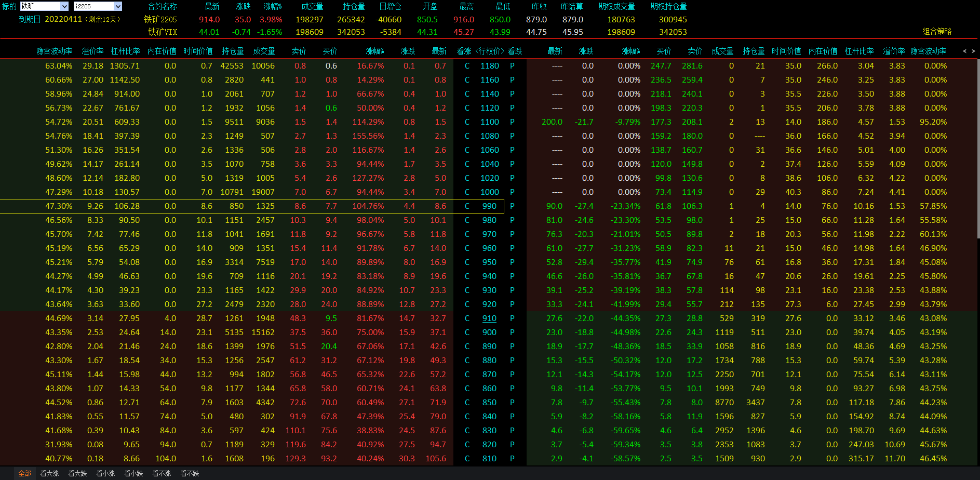Click the 铁矿2205 contract name
This screenshot has height=480, width=980.
[160, 19]
